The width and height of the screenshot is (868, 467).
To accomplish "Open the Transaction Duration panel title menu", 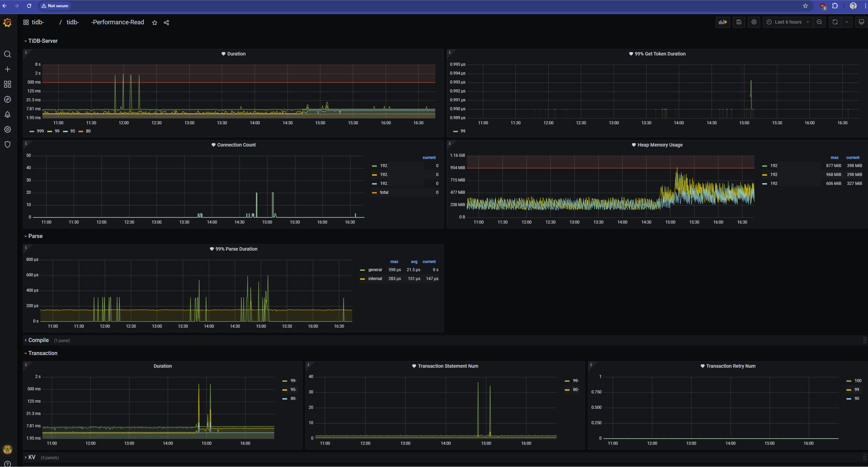I will tap(163, 366).
